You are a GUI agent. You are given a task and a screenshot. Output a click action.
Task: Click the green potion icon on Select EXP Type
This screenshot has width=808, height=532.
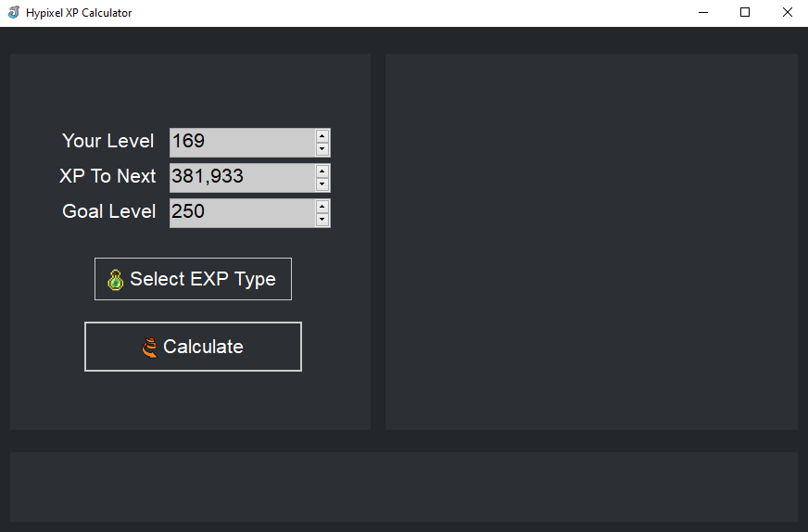[x=116, y=280]
